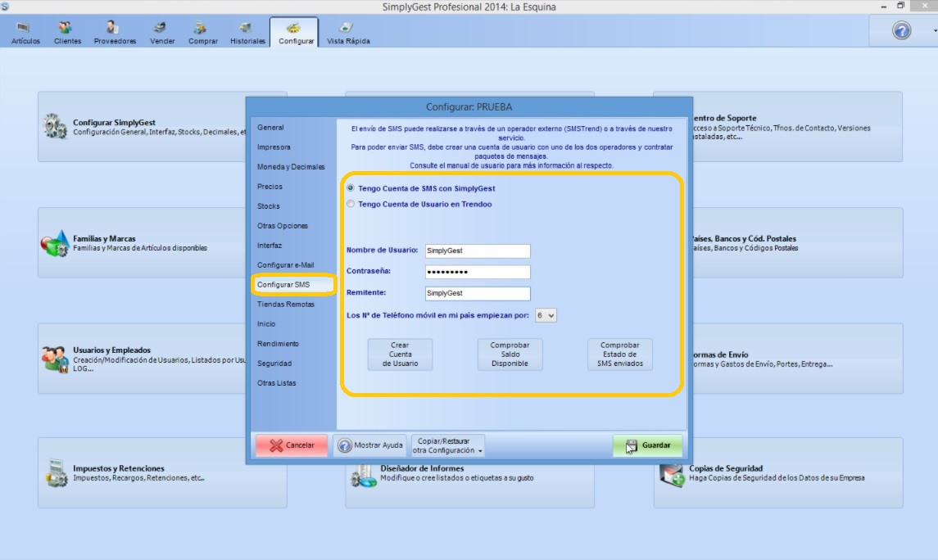Select Tengo Cuenta de Usuario en Trendoo
The height and width of the screenshot is (560, 938).
[x=351, y=204]
